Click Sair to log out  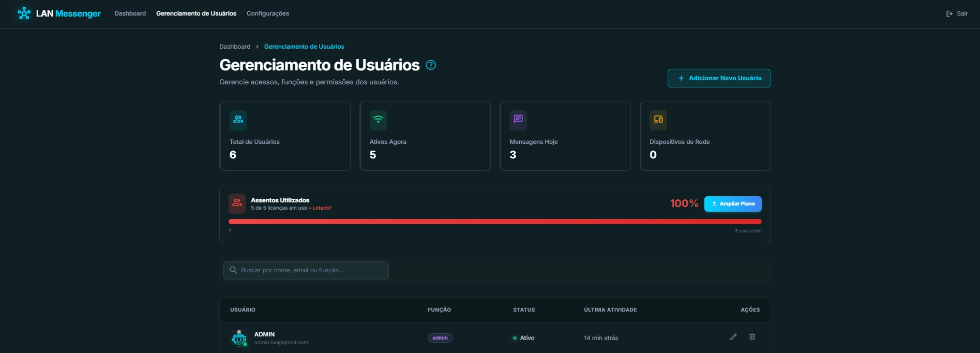(962, 13)
